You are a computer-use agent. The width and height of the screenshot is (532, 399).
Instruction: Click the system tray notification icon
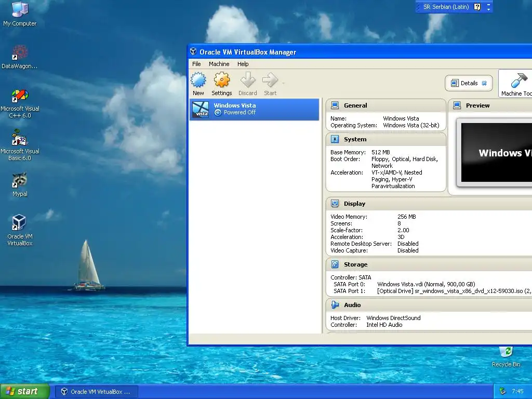point(503,391)
